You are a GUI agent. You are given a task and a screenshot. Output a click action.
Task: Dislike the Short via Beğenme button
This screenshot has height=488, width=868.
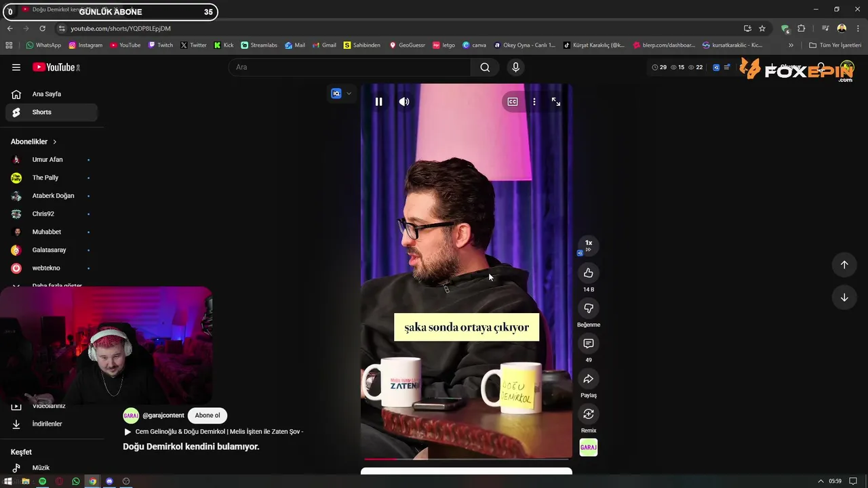tap(589, 308)
